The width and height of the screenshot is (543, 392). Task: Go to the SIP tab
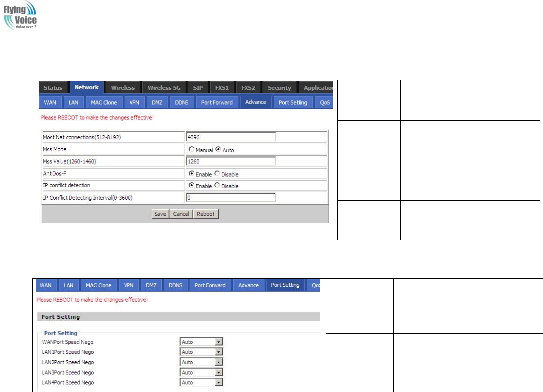point(198,88)
